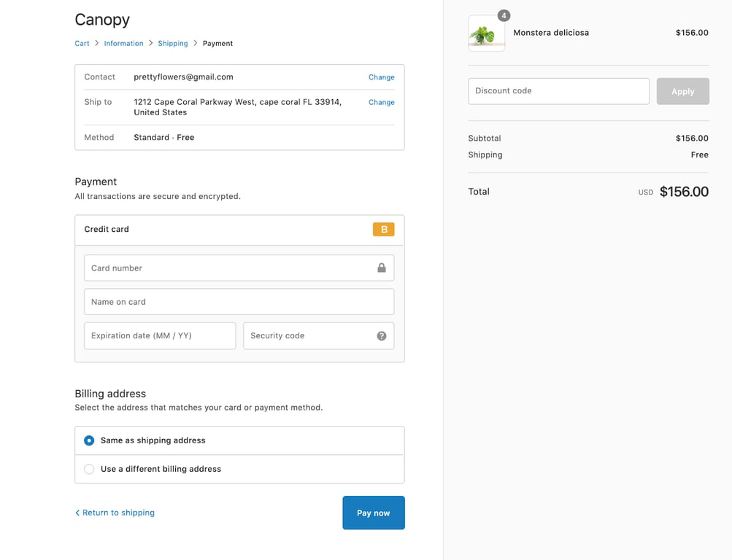
Task: Open the Cart breadcrumb step
Action: [82, 44]
